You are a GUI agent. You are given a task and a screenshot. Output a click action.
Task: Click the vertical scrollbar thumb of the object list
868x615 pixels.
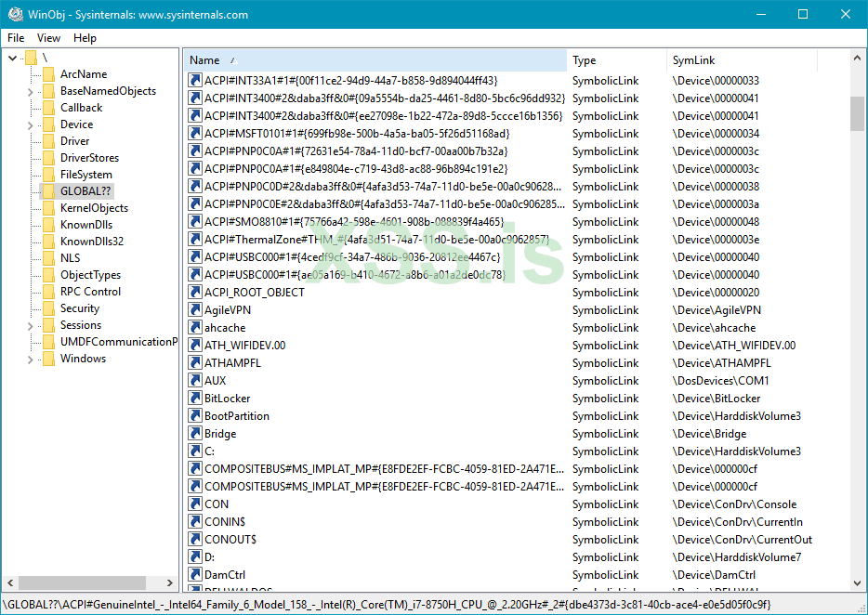point(857,113)
